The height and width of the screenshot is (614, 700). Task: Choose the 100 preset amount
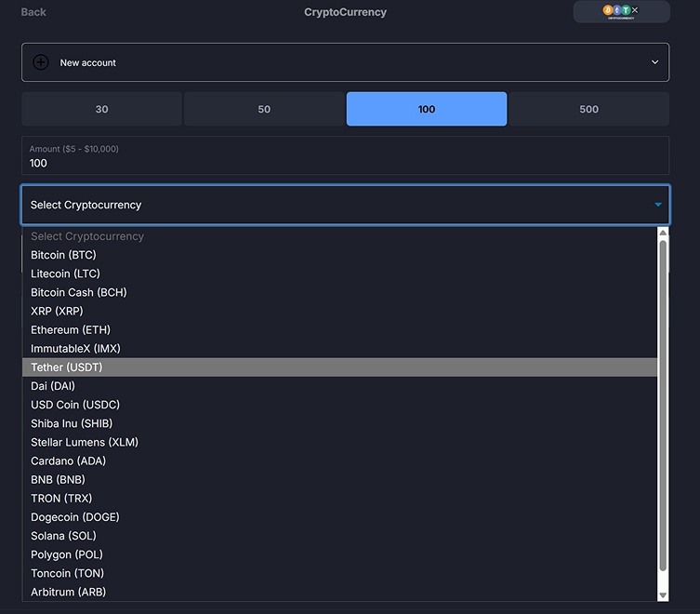click(427, 109)
